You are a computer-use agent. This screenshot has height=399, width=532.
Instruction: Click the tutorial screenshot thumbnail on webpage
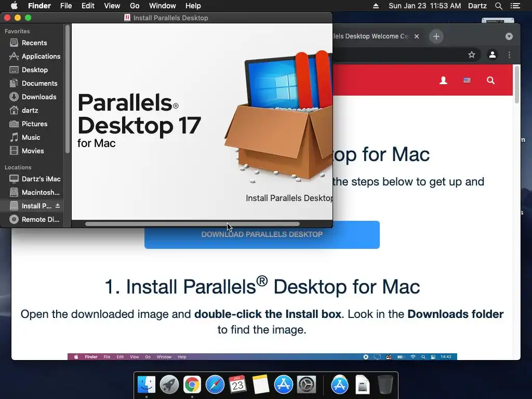tap(262, 356)
